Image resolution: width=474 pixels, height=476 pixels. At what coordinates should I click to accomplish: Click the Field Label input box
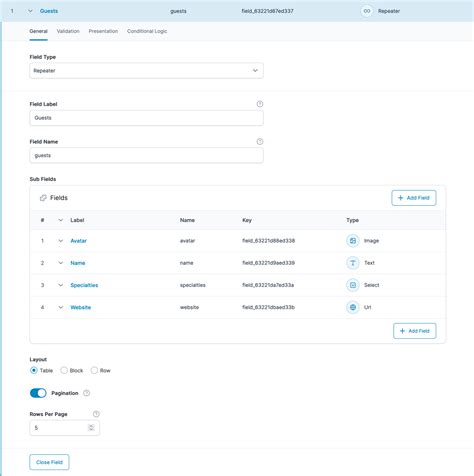(146, 118)
